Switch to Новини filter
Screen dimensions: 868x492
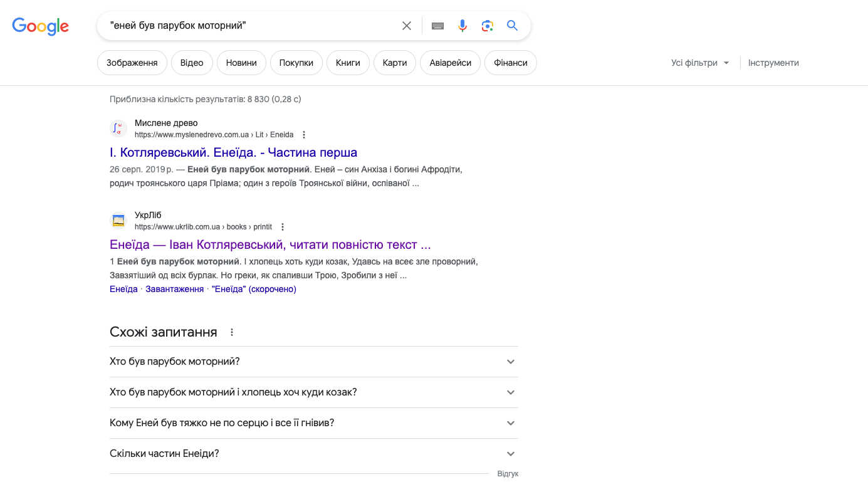(241, 63)
